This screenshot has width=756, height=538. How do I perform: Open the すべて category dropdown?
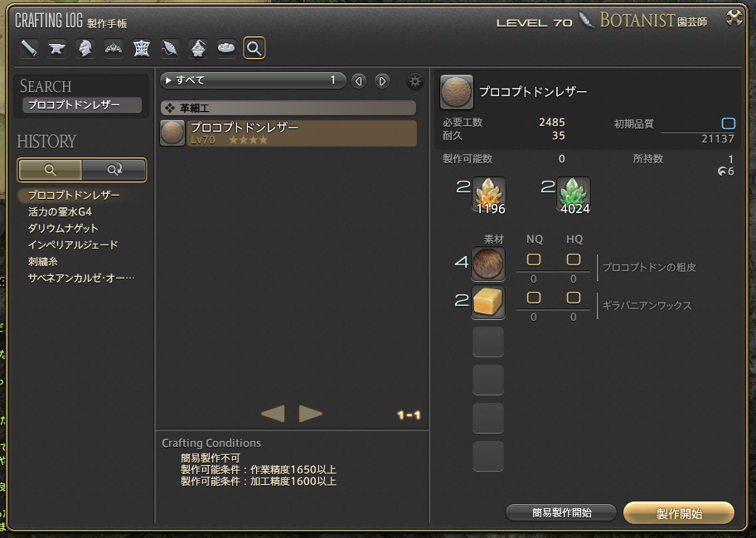253,80
